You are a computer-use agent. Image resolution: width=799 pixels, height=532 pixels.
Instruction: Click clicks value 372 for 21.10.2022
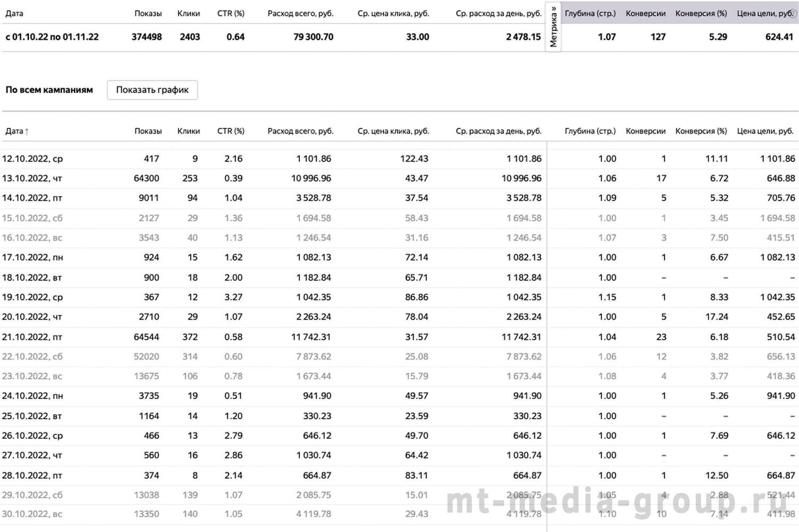point(190,337)
